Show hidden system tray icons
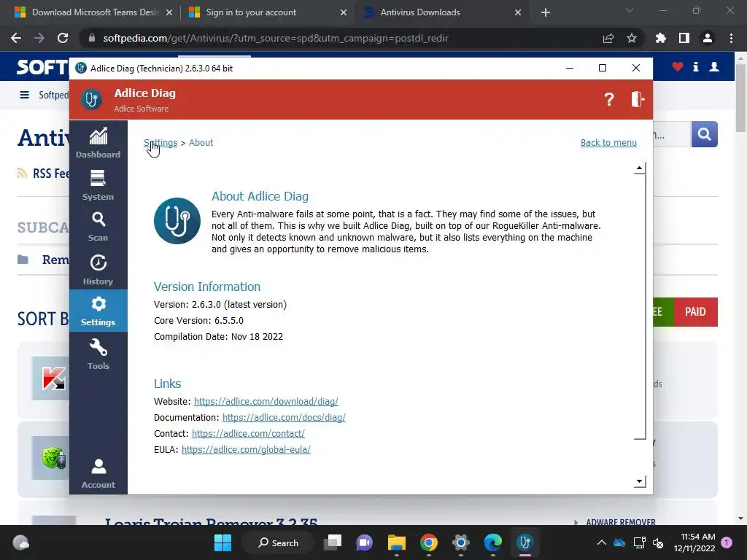 602,542
